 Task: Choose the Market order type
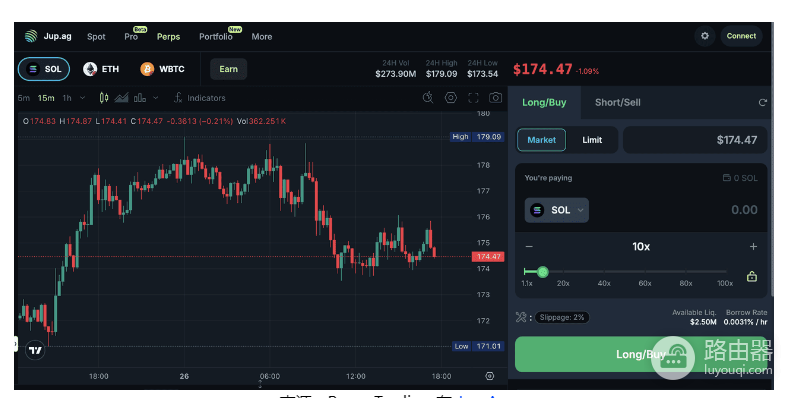click(541, 140)
